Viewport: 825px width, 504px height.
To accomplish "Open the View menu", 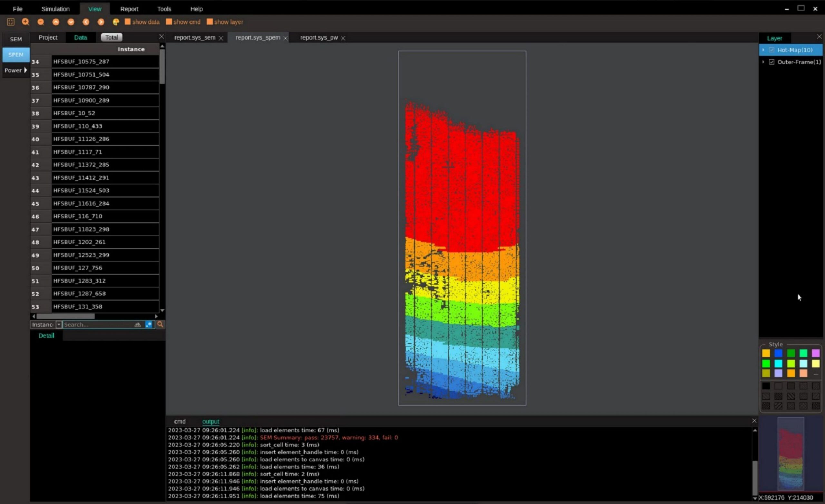I will point(95,9).
